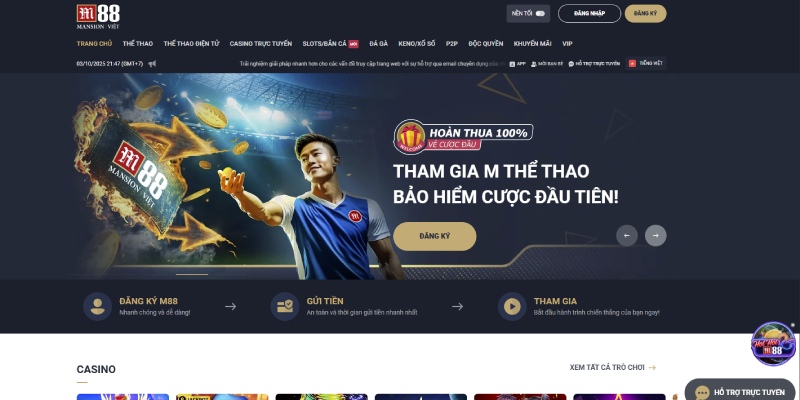The width and height of the screenshot is (800, 400).
Task: Click the ĐĂNG KÝ M88 user icon
Action: [x=97, y=306]
